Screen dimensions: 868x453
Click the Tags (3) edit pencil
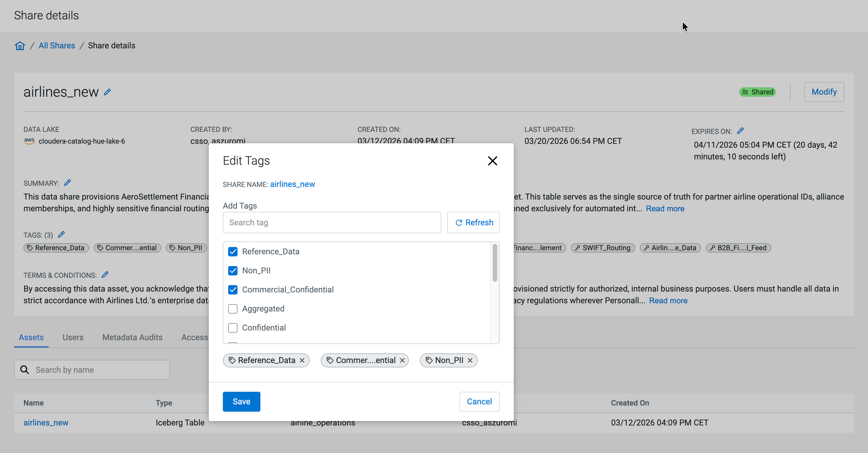click(61, 234)
